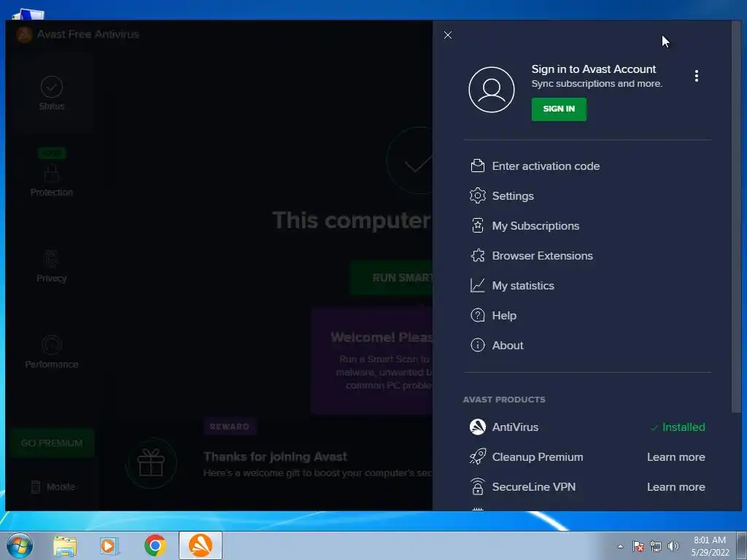Screen dimensions: 747x560
Task: Click the RUN SMART scan button
Action: point(392,278)
